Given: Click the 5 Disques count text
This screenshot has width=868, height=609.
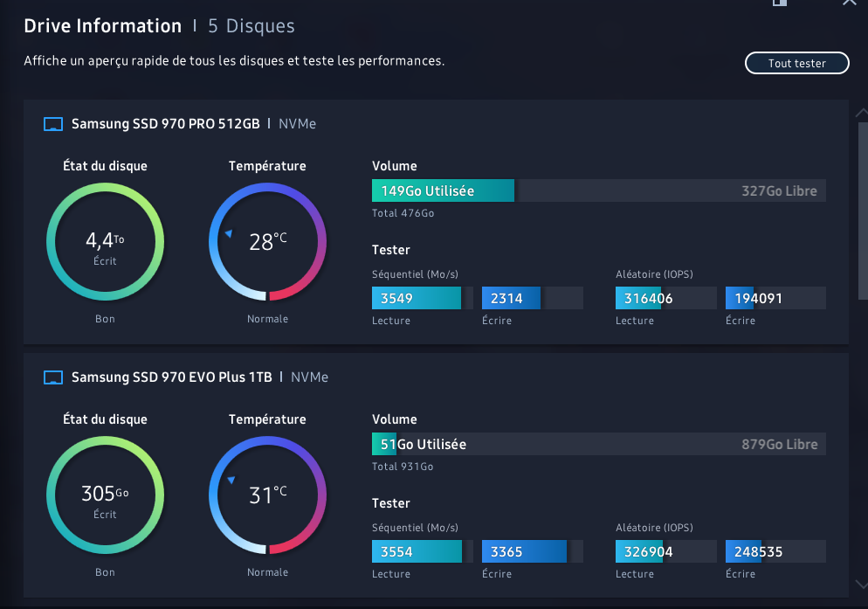Looking at the screenshot, I should tap(251, 25).
